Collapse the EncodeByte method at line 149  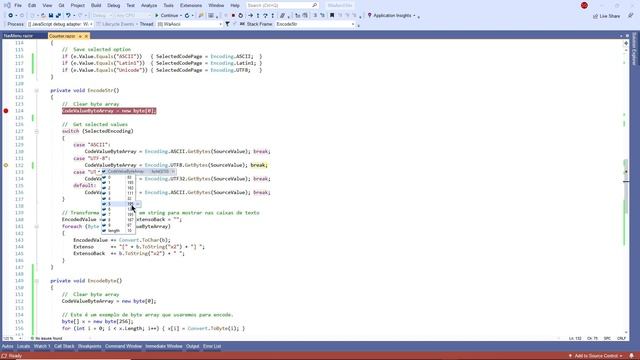click(36, 281)
